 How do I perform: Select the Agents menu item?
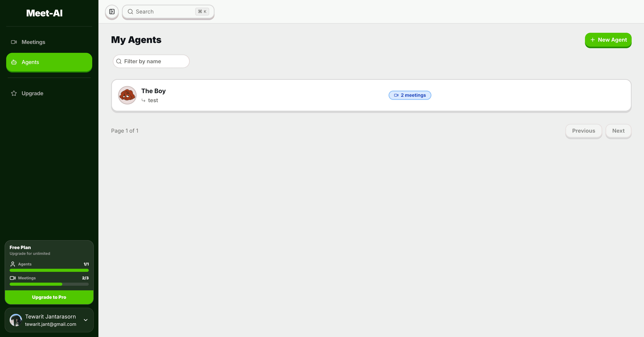[x=49, y=62]
